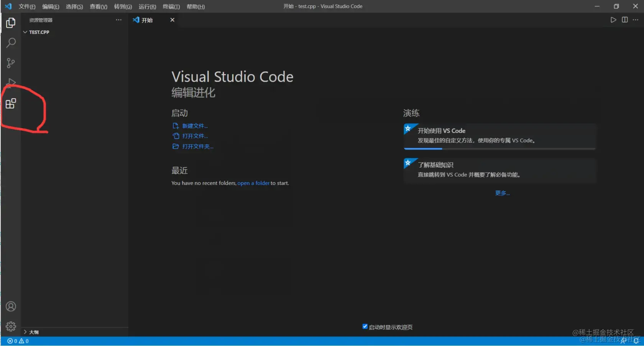644x346 pixels.
Task: Open the 文件(F) menu
Action: [x=27, y=7]
